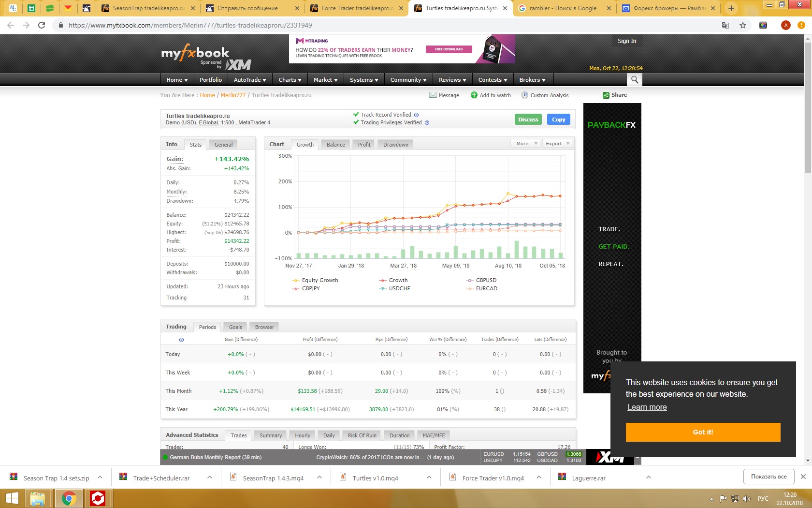Click the green Share icon
This screenshot has height=508, width=812.
coord(606,95)
